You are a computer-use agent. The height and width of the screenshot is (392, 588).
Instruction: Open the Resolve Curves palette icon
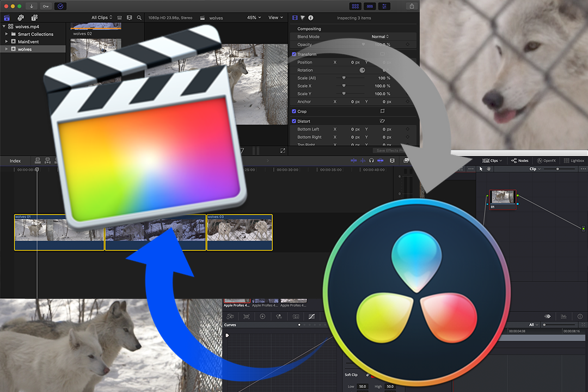[311, 316]
